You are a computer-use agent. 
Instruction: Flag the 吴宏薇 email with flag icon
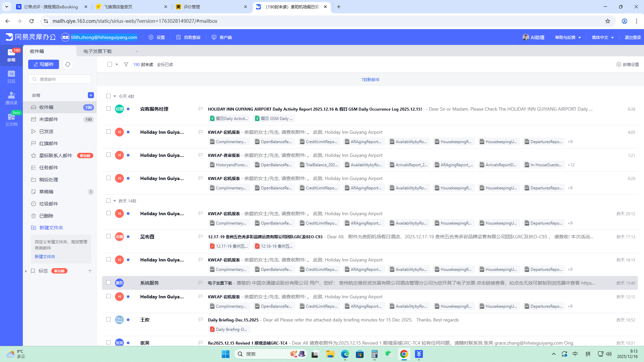coord(201,237)
